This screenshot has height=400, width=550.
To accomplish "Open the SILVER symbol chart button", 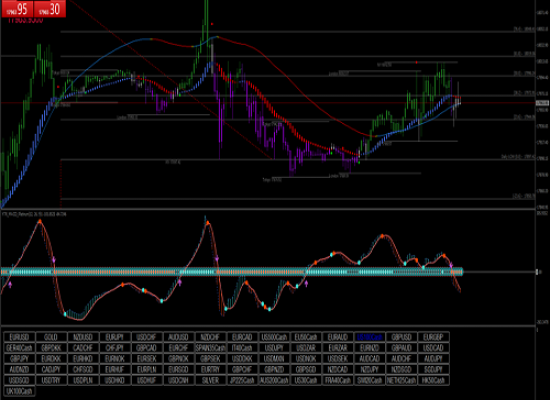I will (x=210, y=380).
